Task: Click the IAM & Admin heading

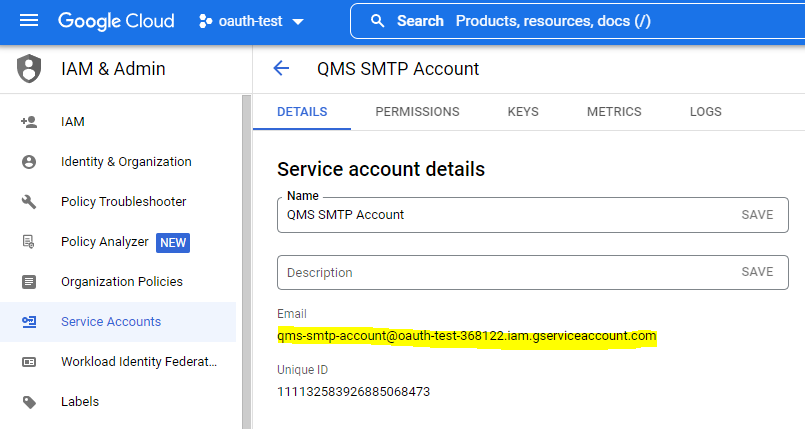Action: pos(113,69)
